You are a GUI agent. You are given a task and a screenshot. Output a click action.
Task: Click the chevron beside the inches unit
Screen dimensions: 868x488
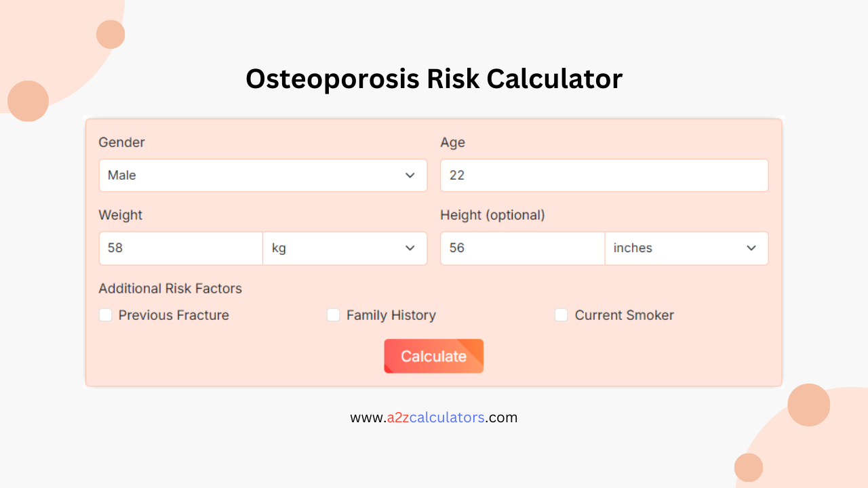[x=751, y=248]
